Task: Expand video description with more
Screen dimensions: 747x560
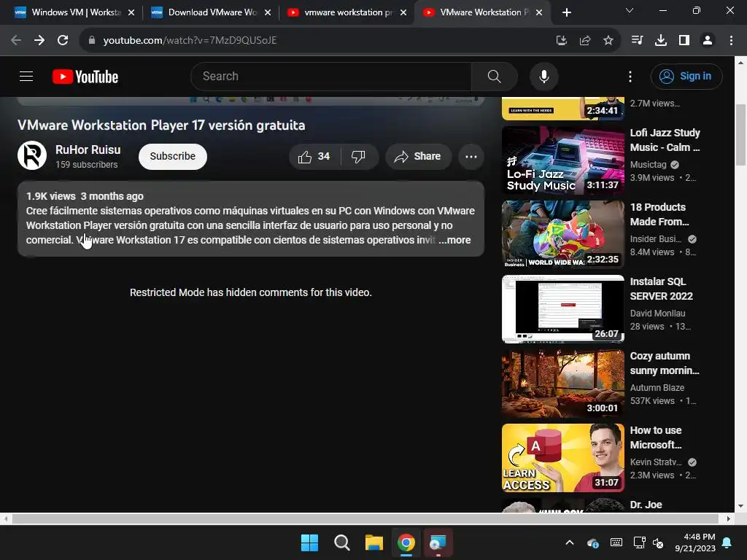Action: [x=455, y=240]
